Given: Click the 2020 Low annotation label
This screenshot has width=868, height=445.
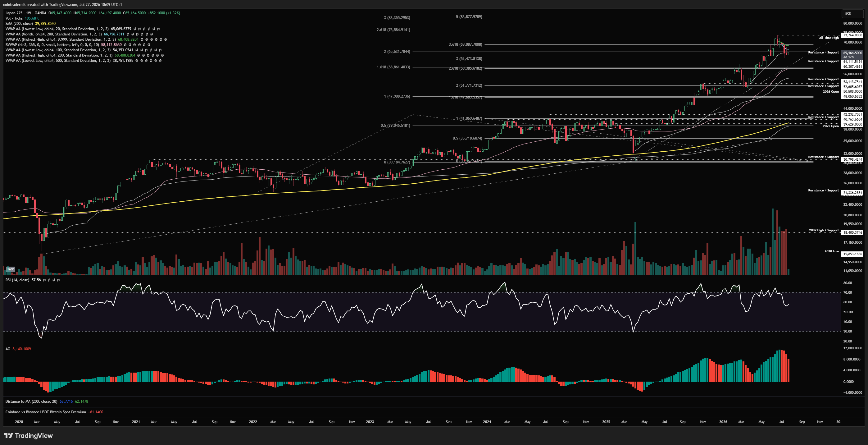Looking at the screenshot, I should [831, 251].
